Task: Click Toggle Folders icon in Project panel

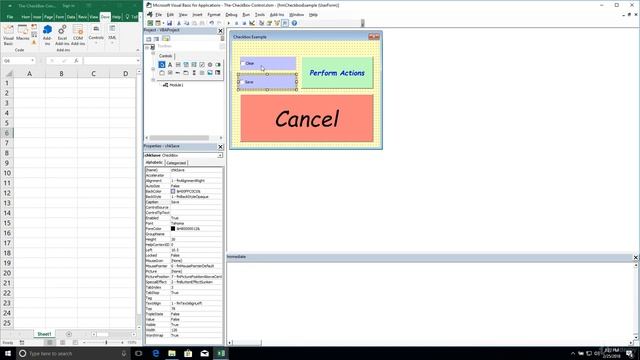Action: 166,39
